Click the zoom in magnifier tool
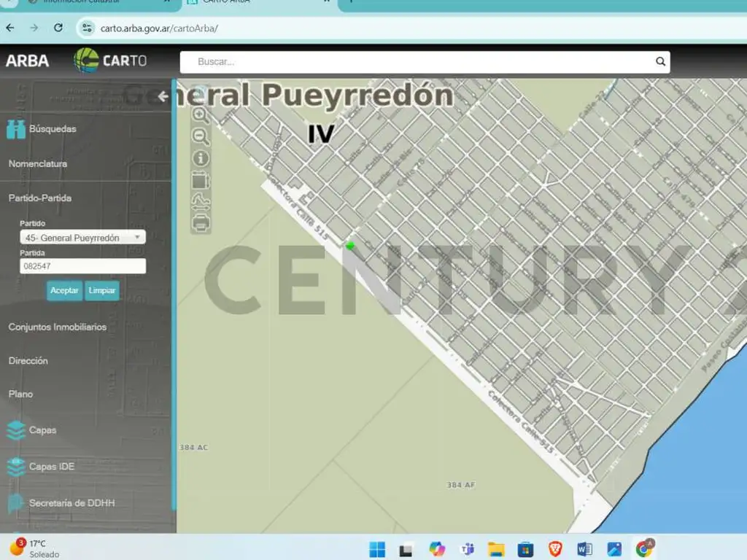The width and height of the screenshot is (747, 560). click(201, 115)
